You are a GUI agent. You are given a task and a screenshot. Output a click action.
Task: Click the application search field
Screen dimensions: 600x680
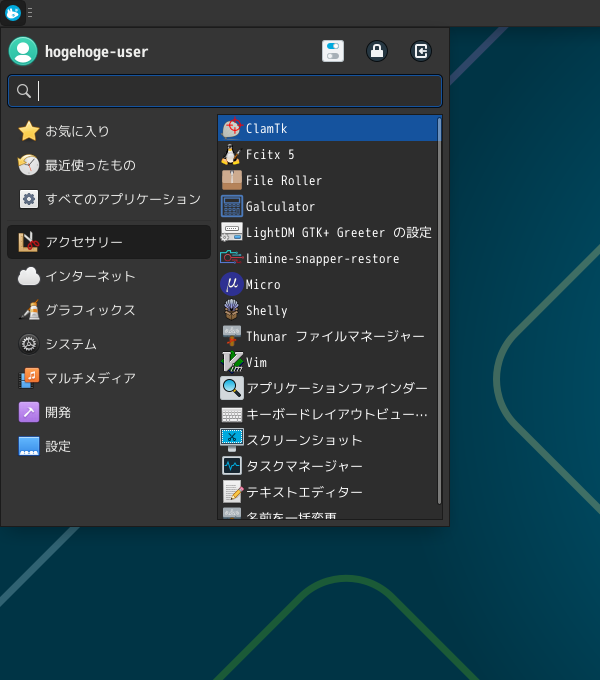coord(225,91)
